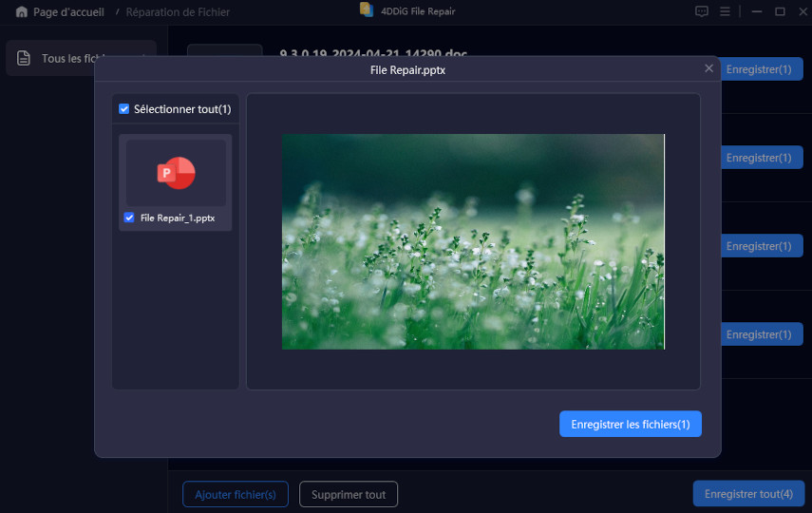812x513 pixels.
Task: Select Tous les fichiers sidebar tab
Action: click(81, 58)
